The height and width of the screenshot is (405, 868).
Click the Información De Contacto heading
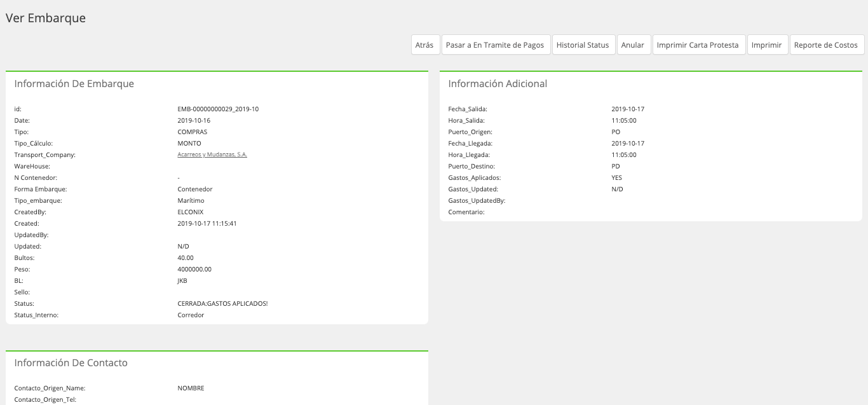click(71, 363)
